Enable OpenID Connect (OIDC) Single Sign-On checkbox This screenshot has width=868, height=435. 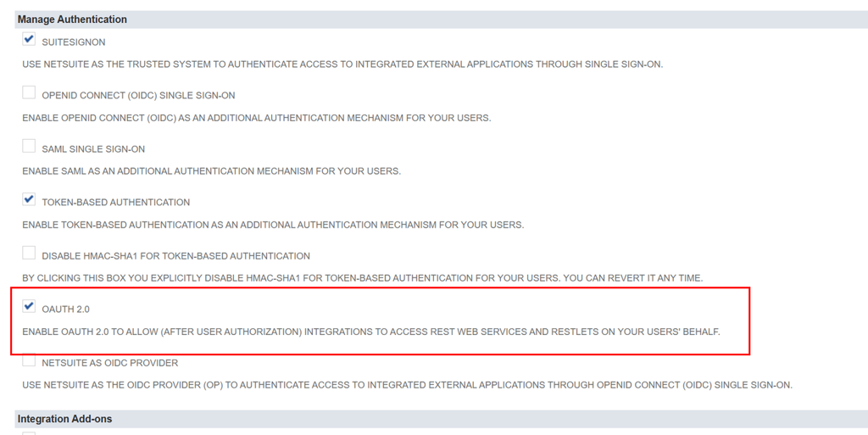coord(29,92)
